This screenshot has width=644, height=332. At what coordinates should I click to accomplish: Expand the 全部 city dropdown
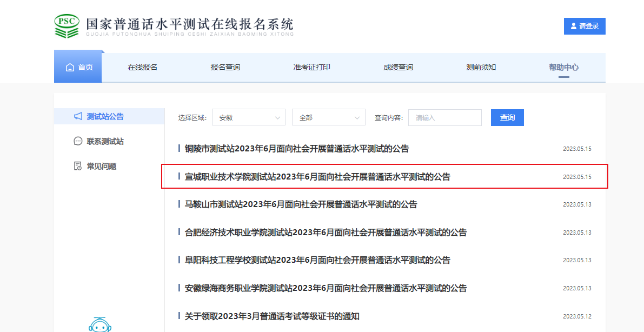[x=329, y=117]
